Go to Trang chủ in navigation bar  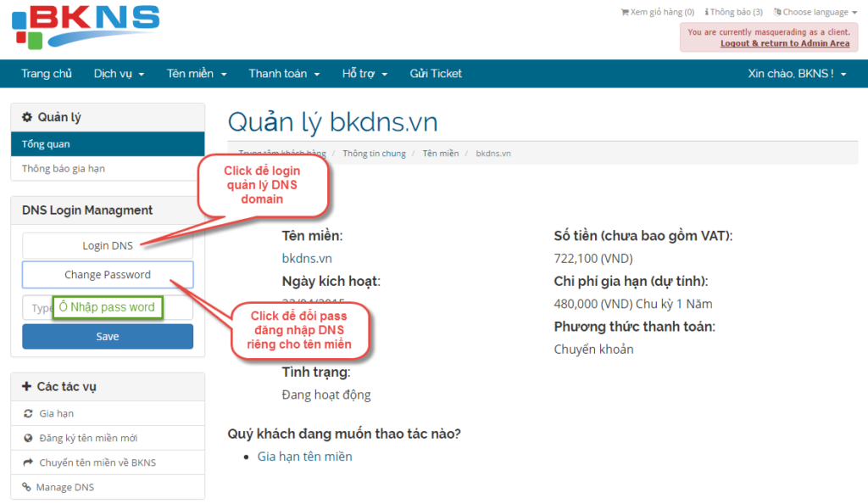[x=47, y=74]
